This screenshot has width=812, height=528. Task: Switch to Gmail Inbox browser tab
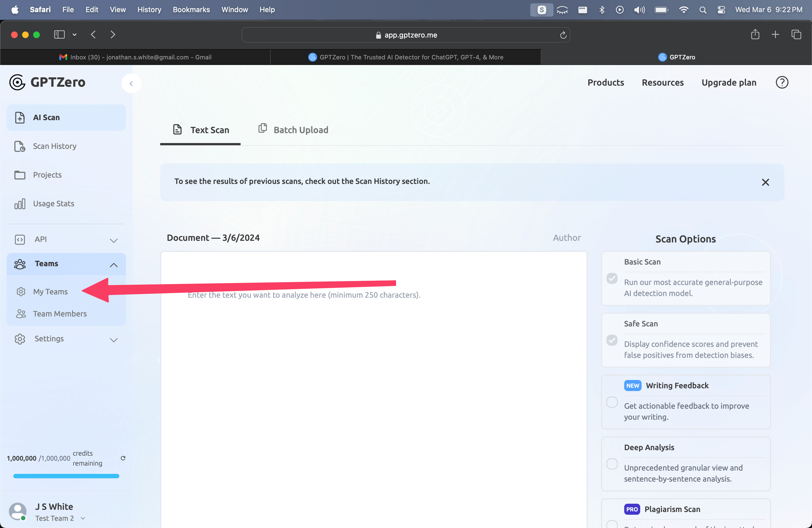pos(135,57)
